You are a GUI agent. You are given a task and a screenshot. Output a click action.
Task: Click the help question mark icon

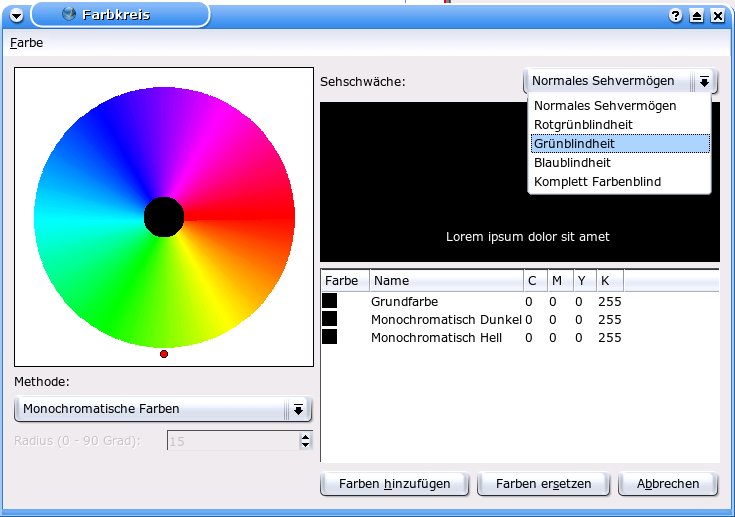[676, 16]
